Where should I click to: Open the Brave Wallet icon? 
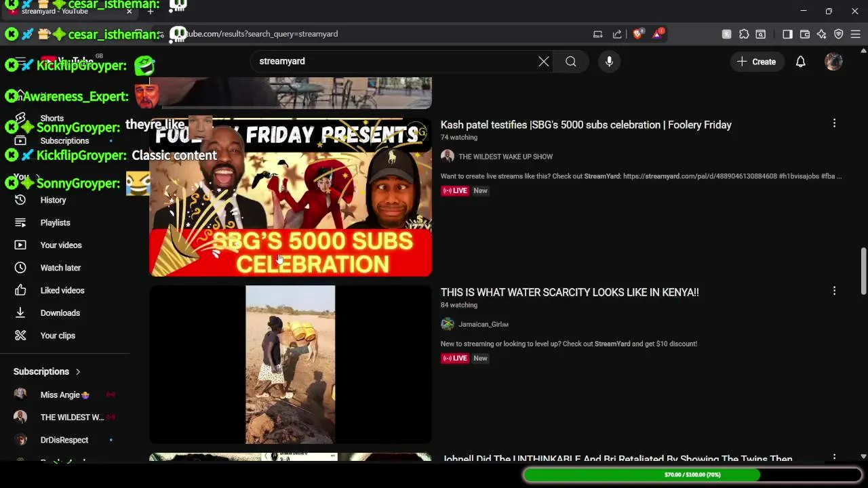tap(805, 34)
